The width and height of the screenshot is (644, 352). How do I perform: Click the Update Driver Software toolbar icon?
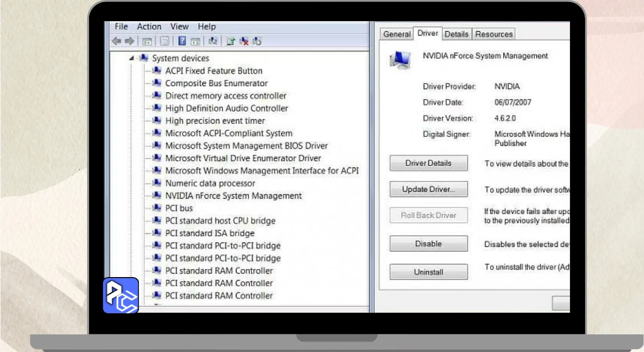[x=230, y=41]
